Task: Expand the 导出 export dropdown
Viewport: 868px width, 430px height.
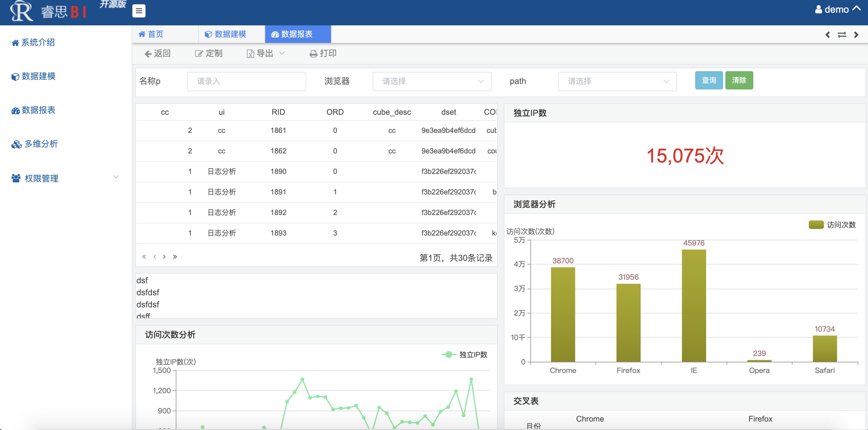Action: click(x=266, y=53)
